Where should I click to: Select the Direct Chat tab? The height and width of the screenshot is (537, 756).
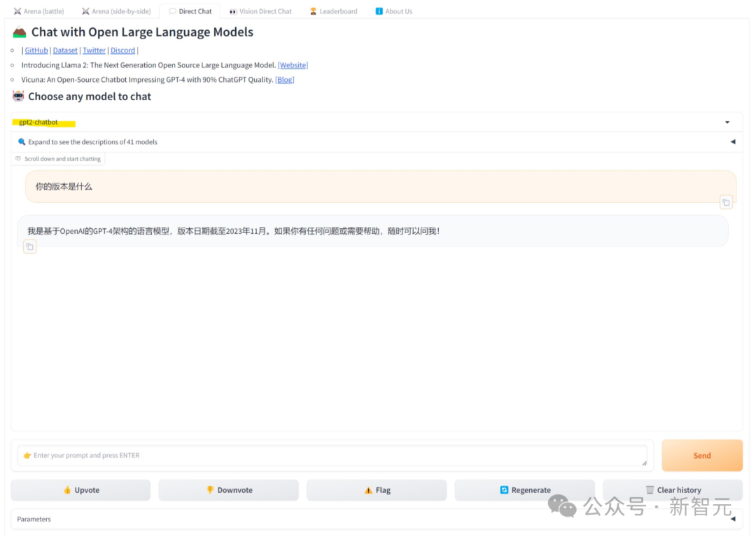point(190,11)
